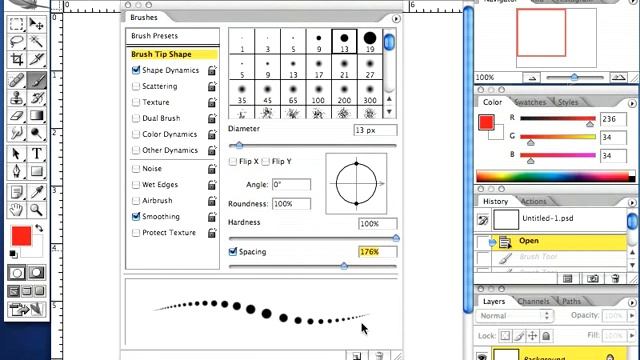The image size is (640, 360).
Task: Switch to the Styles tab
Action: (568, 102)
